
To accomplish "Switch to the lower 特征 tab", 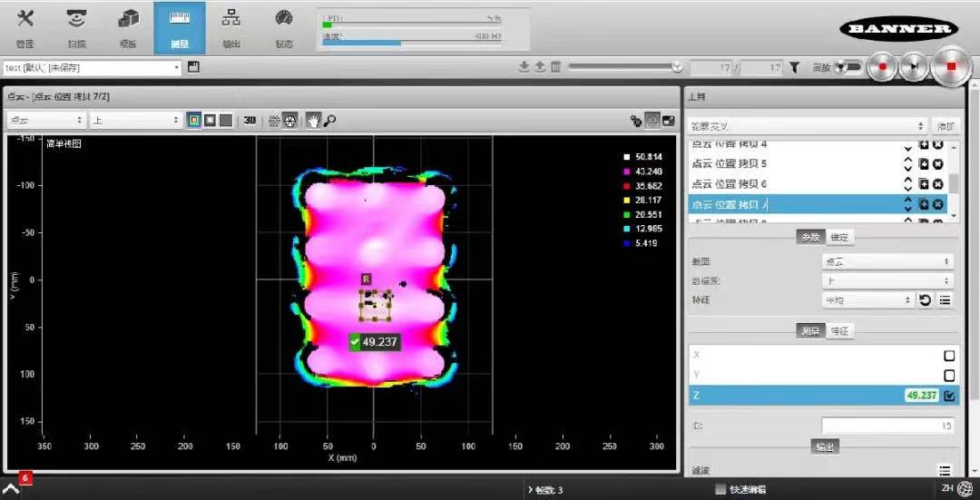I will coord(839,330).
